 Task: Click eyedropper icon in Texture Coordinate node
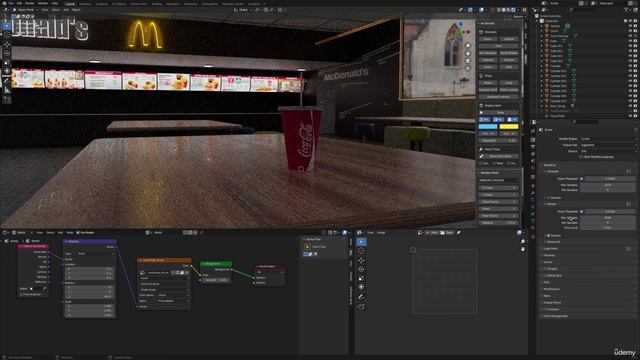pos(44,289)
